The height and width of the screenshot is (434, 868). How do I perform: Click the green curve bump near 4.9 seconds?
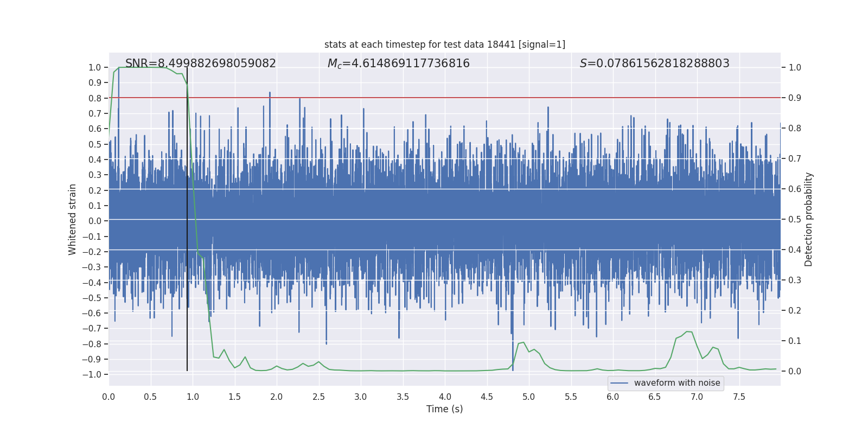click(x=522, y=342)
